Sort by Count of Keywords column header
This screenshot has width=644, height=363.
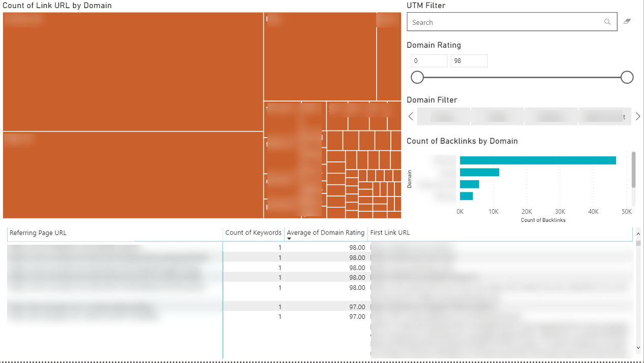coord(253,233)
